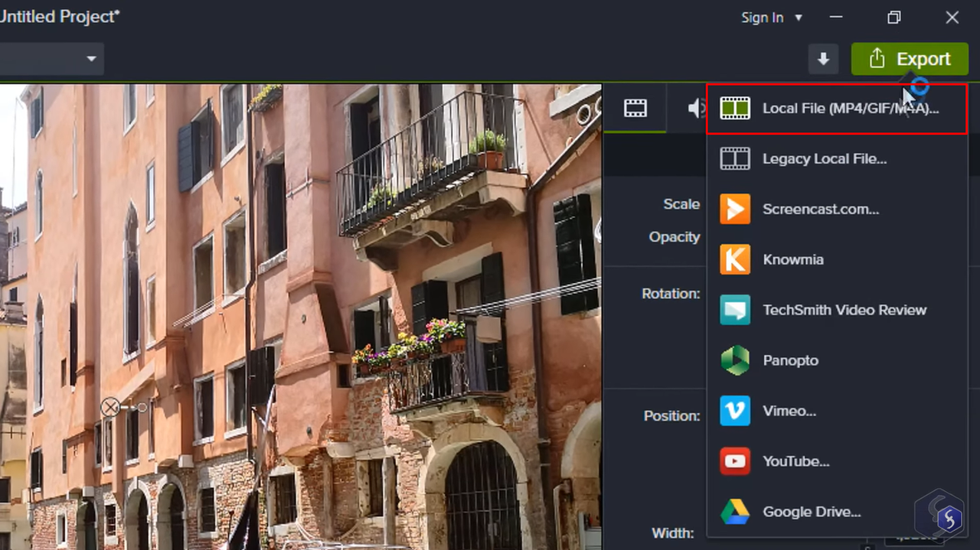Click the Opacity property label
980x550 pixels.
pyautogui.click(x=675, y=237)
